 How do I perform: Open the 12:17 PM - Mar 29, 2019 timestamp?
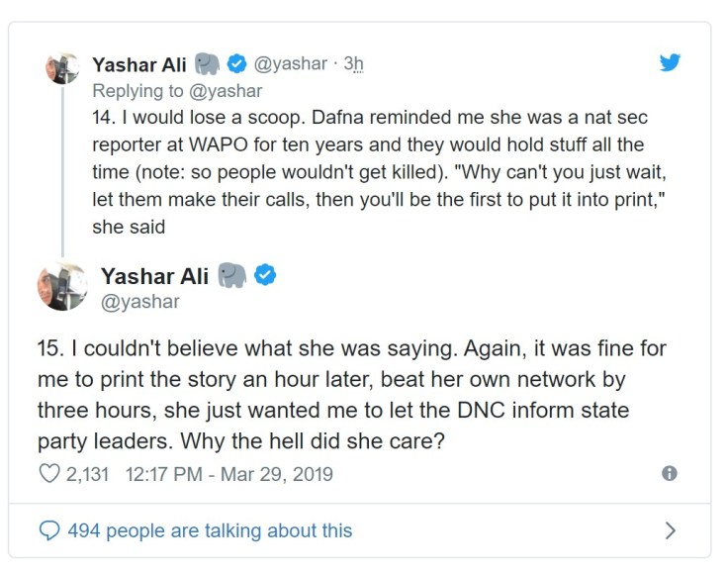click(x=229, y=474)
